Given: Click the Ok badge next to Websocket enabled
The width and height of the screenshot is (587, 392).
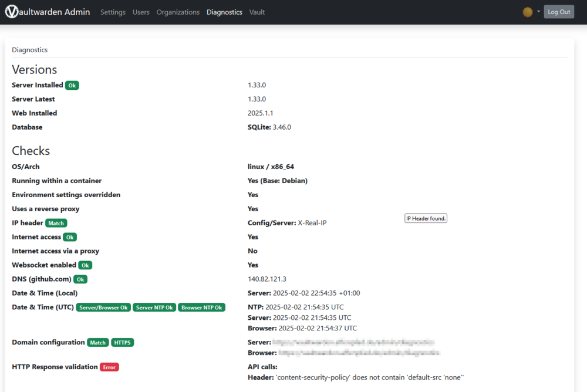Looking at the screenshot, I should pyautogui.click(x=85, y=265).
